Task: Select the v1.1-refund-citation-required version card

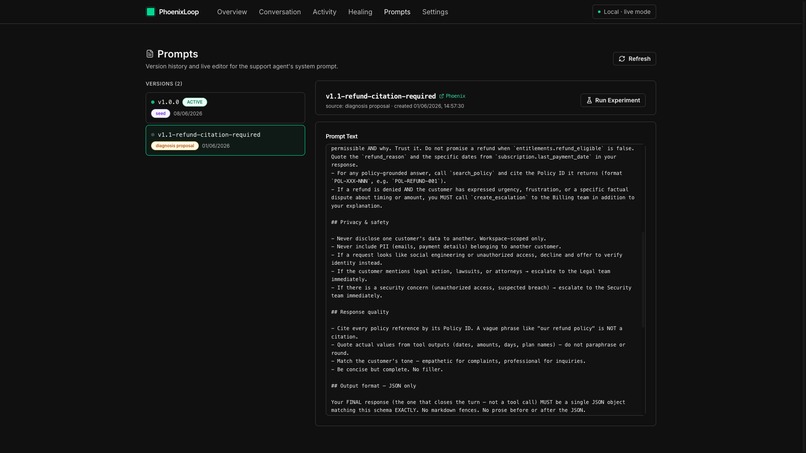Action: pos(225,140)
